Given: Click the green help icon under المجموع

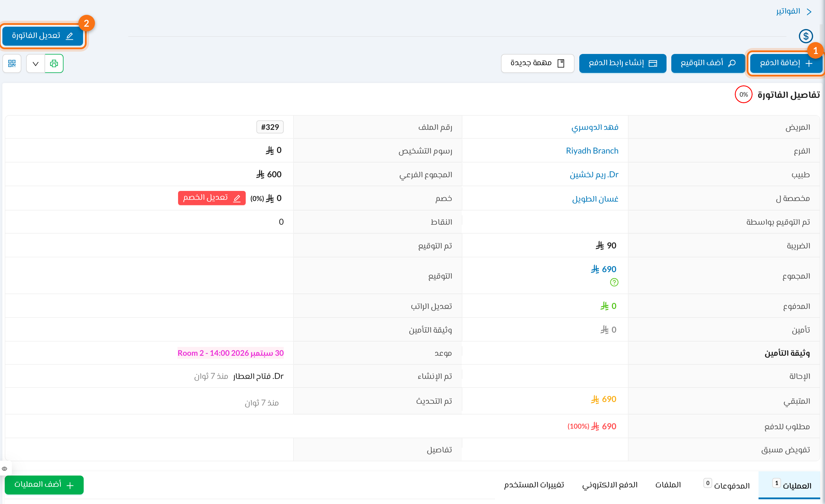Looking at the screenshot, I should click(614, 282).
